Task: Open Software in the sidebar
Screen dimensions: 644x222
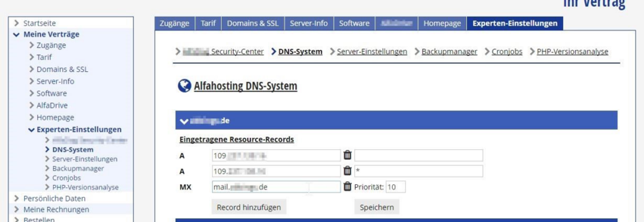Action: [x=52, y=93]
